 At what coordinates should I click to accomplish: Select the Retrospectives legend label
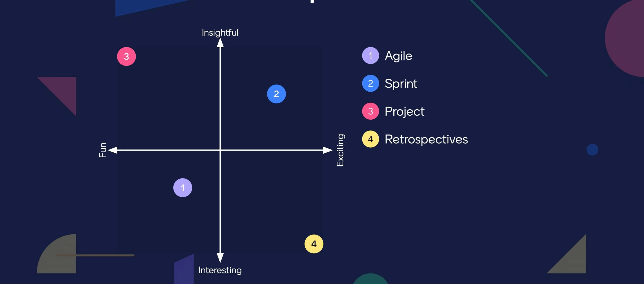coord(426,139)
